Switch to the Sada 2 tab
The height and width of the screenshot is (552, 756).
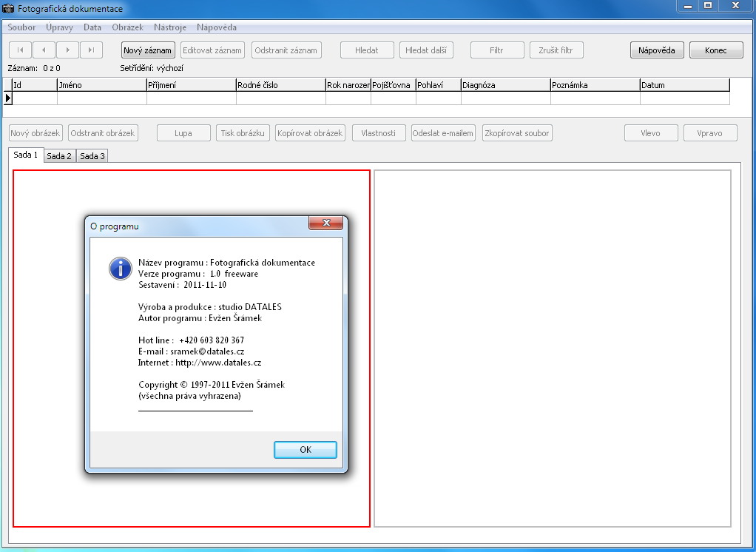pos(59,156)
